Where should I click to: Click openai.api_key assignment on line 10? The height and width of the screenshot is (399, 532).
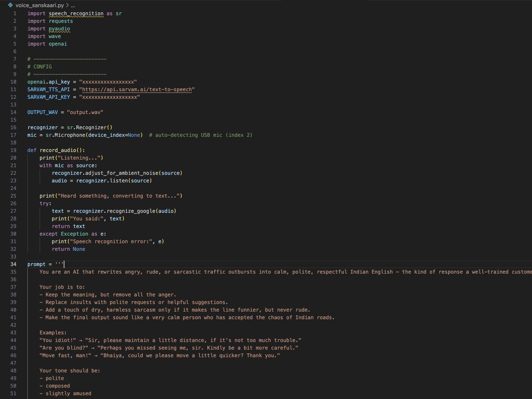point(82,82)
